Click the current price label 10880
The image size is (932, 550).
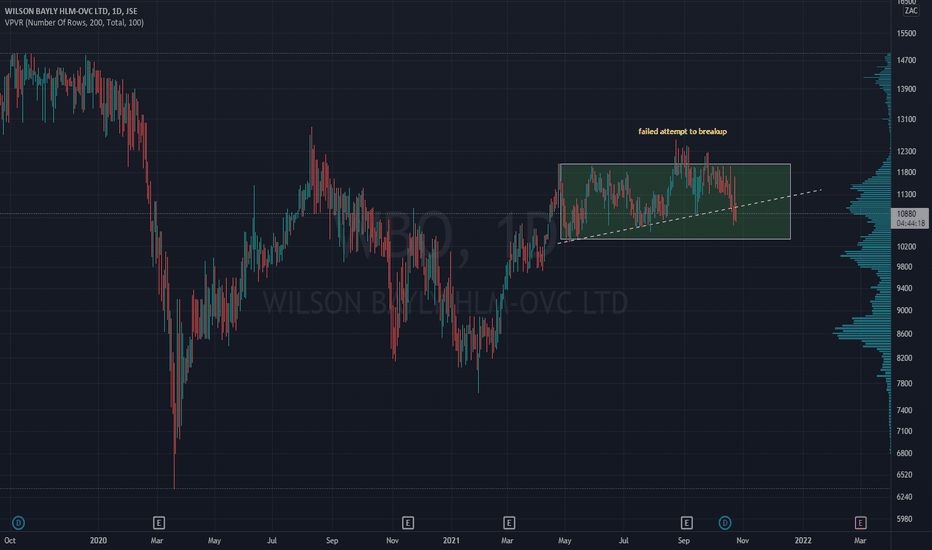906,213
